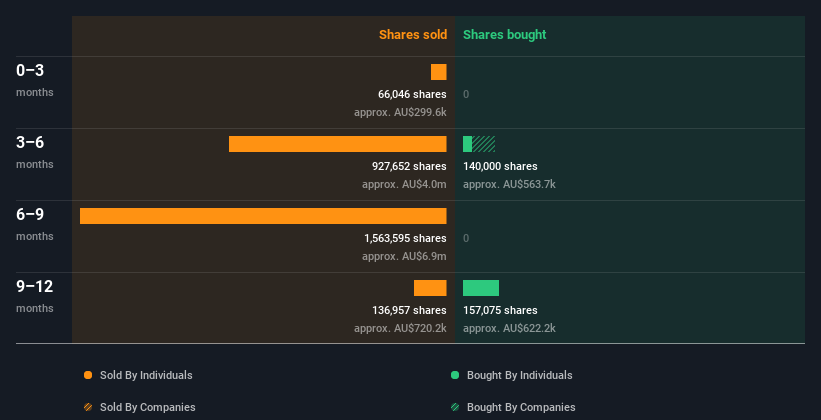Click the green Bought By Individuals legend dot
This screenshot has height=420, width=821.
click(x=455, y=375)
